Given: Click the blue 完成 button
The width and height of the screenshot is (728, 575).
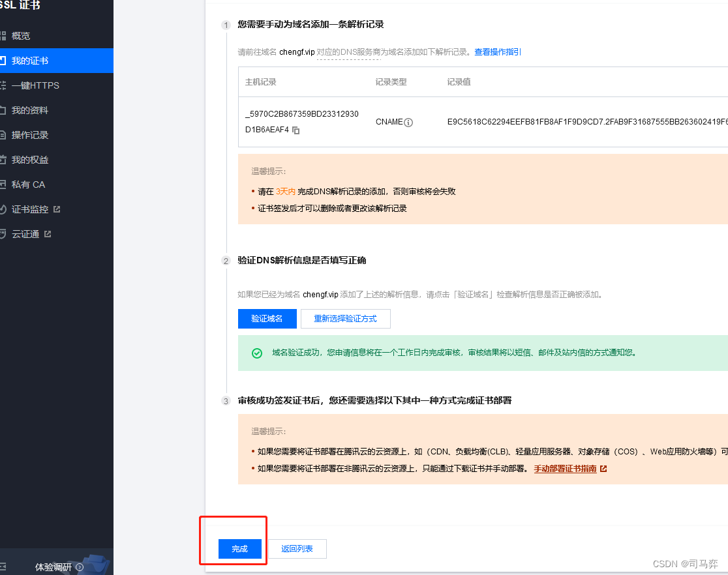Looking at the screenshot, I should pyautogui.click(x=240, y=549).
